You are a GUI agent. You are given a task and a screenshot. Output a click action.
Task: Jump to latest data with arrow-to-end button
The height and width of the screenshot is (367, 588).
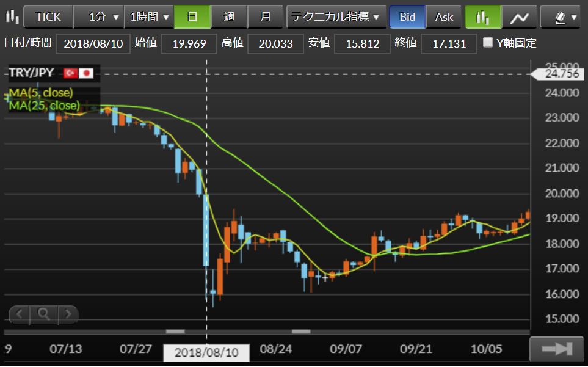(557, 349)
